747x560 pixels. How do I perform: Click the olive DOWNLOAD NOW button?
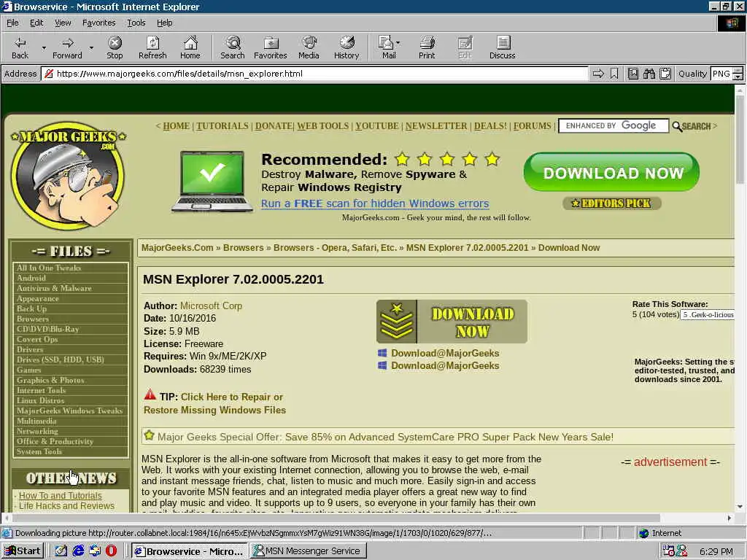pyautogui.click(x=452, y=322)
